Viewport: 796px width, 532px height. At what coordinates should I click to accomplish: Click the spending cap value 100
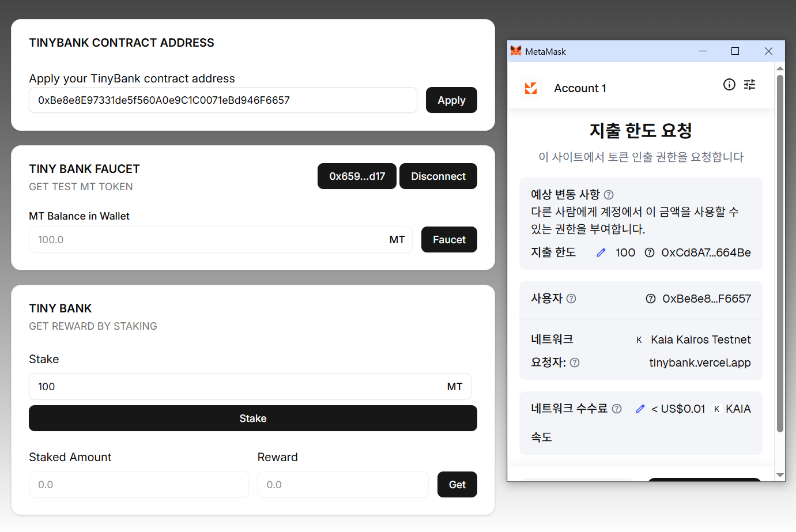(625, 252)
